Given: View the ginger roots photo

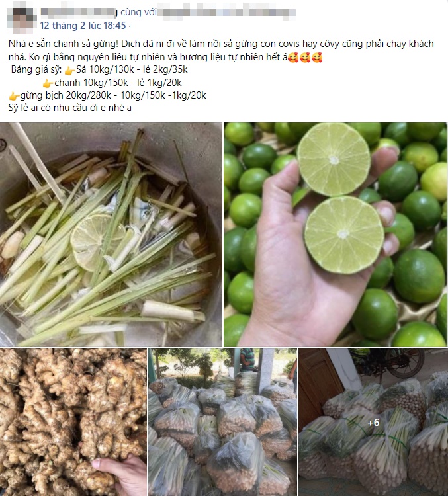Looking at the screenshot, I should (x=73, y=422).
